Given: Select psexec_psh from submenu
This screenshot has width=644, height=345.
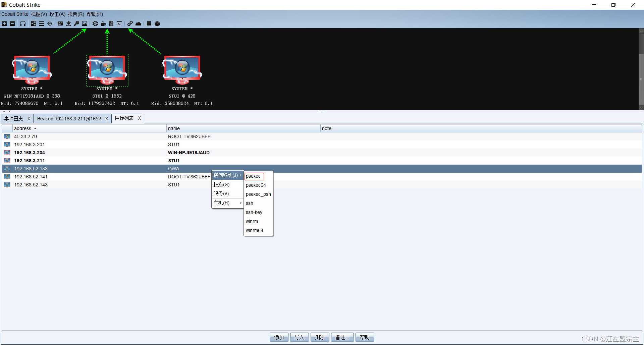Looking at the screenshot, I should point(258,194).
